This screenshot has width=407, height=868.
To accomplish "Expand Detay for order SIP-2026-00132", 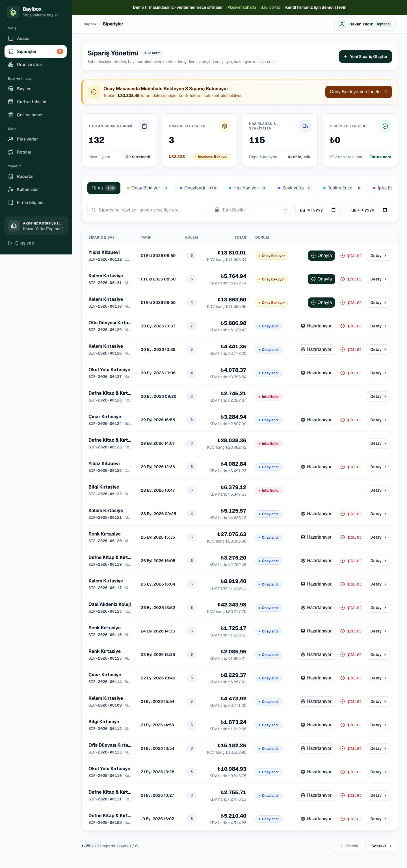I will click(x=378, y=255).
